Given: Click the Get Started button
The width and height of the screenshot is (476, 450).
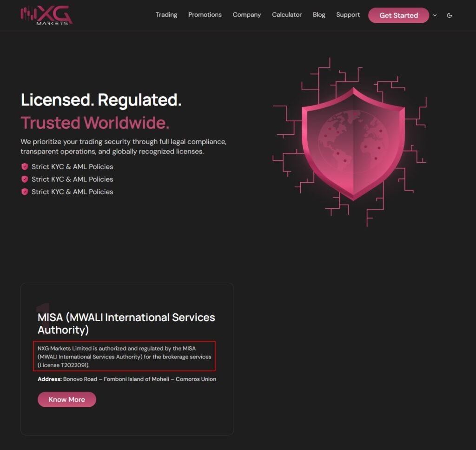Looking at the screenshot, I should click(x=398, y=15).
